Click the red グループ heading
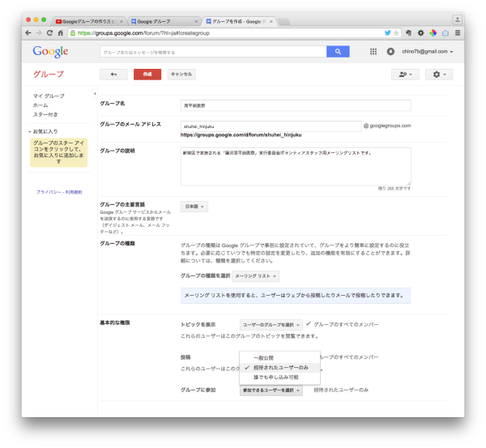Image resolution: width=486 pixels, height=448 pixels. pos(49,75)
